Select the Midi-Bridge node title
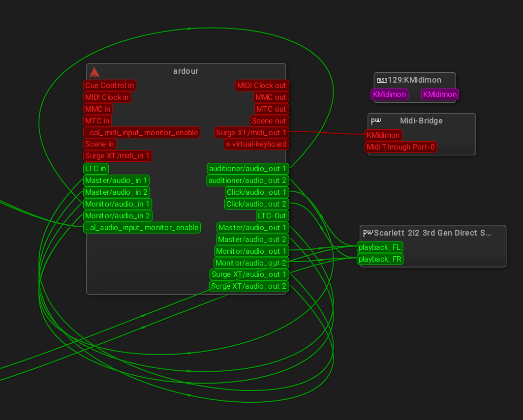Viewport: 523px width, 420px height. 421,121
